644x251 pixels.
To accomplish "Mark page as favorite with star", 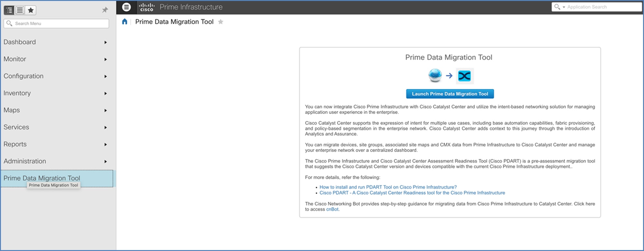I will pyautogui.click(x=221, y=22).
